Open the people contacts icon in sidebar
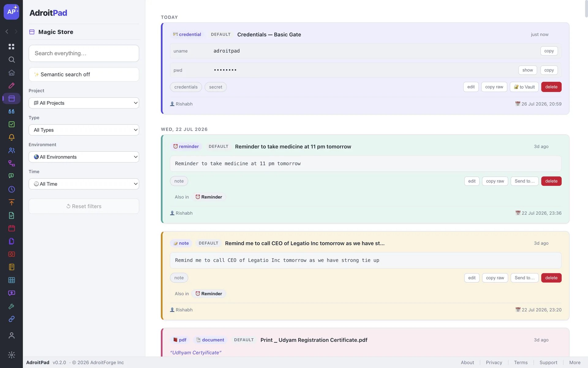Image resolution: width=588 pixels, height=368 pixels. (11, 150)
